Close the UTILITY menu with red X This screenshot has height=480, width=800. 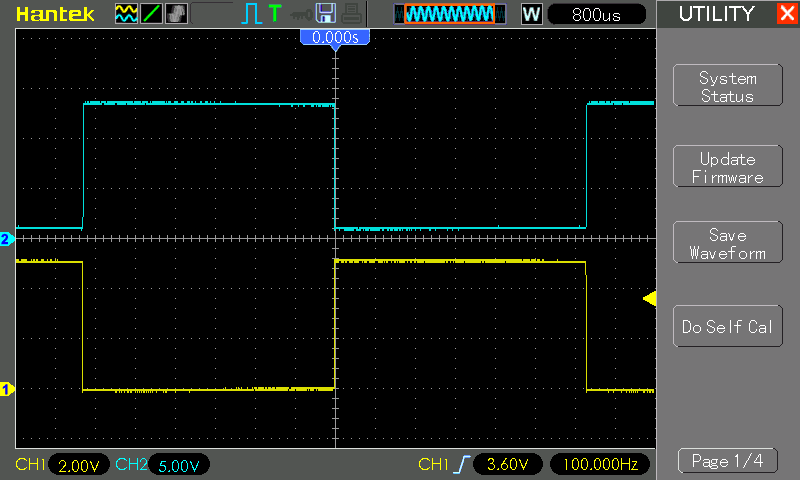pyautogui.click(x=787, y=13)
